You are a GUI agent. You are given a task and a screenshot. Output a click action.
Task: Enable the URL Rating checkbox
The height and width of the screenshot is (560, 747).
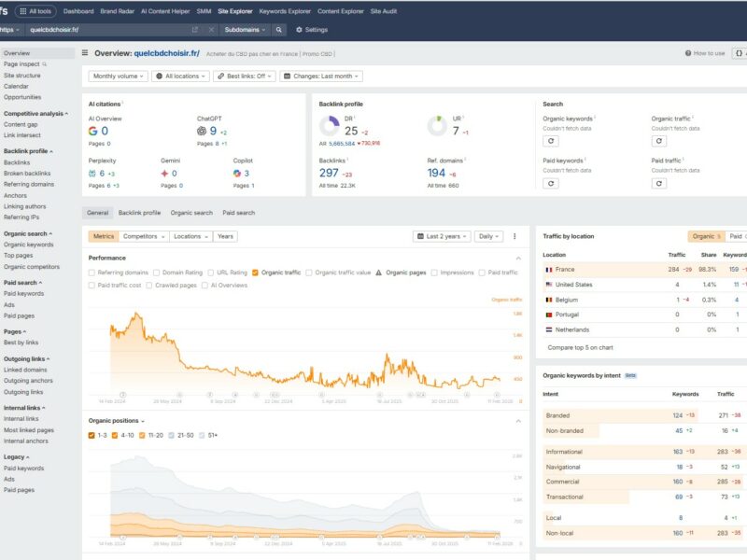tap(211, 273)
